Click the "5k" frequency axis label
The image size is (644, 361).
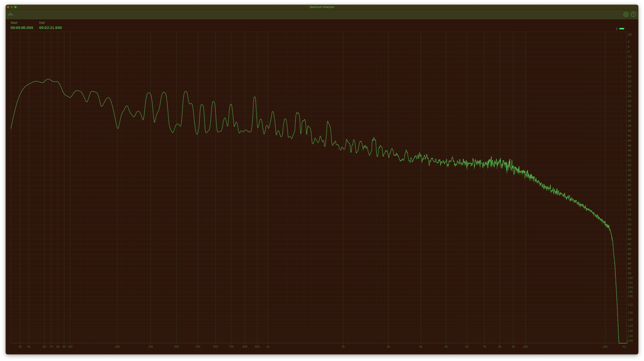[446, 347]
